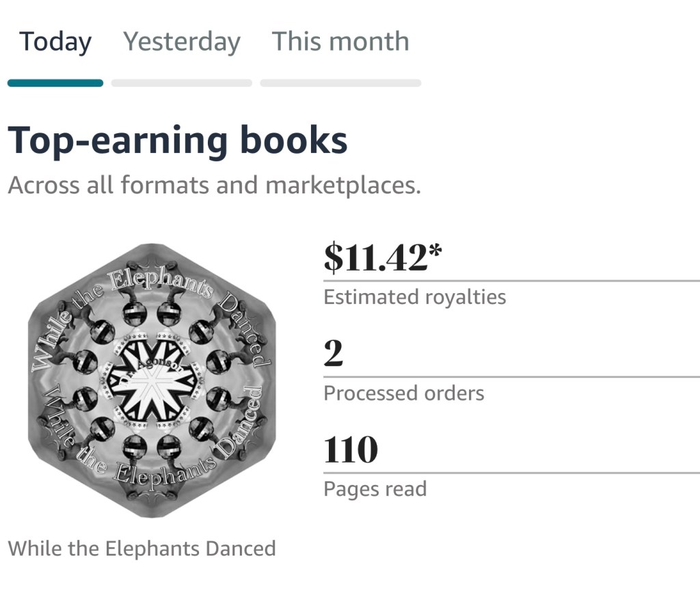Click the processed orders count of 2
The image size is (700, 602).
pyautogui.click(x=333, y=354)
